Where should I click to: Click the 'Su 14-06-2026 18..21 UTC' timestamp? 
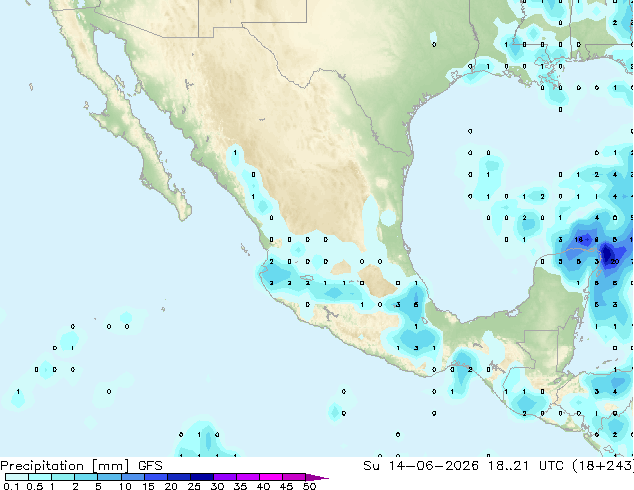click(463, 466)
